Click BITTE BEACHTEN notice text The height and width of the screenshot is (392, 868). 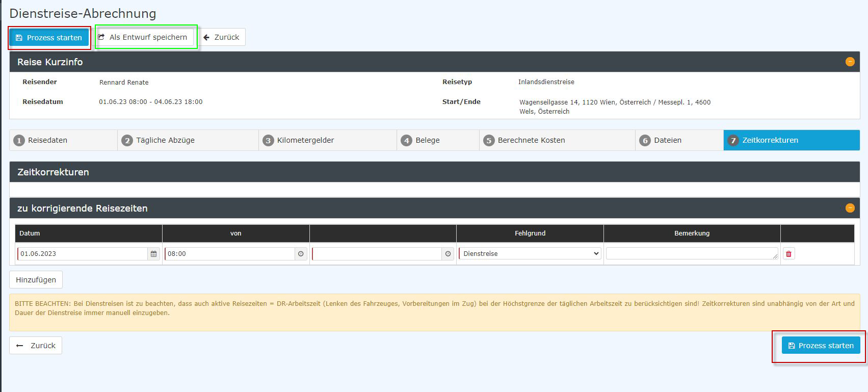point(434,308)
